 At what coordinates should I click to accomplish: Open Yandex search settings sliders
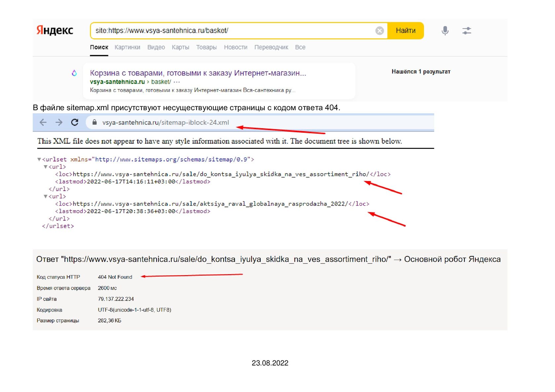(x=466, y=31)
